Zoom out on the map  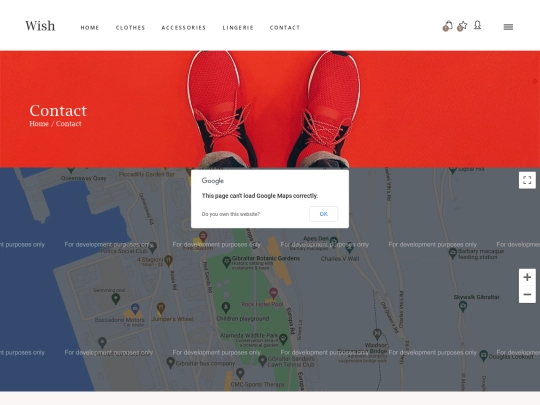(x=527, y=294)
